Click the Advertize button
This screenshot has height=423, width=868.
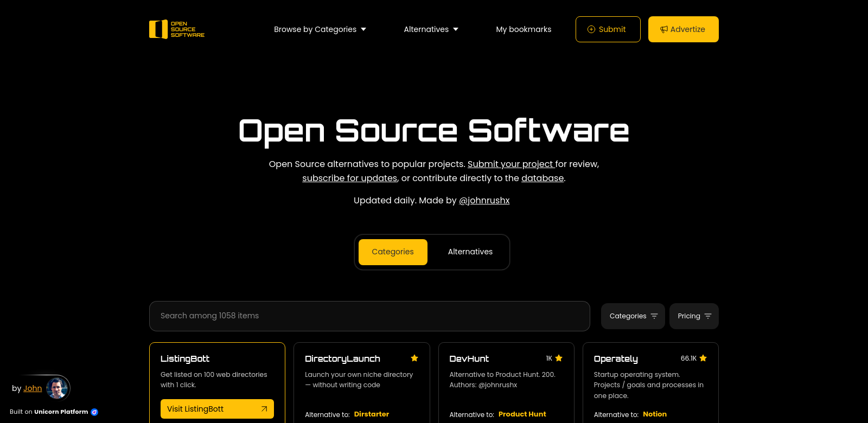click(x=684, y=29)
